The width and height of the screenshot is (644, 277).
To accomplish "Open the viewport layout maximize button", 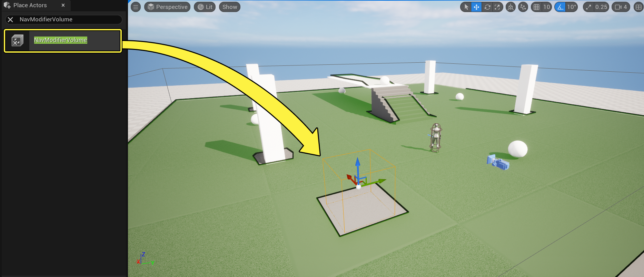I will 638,7.
